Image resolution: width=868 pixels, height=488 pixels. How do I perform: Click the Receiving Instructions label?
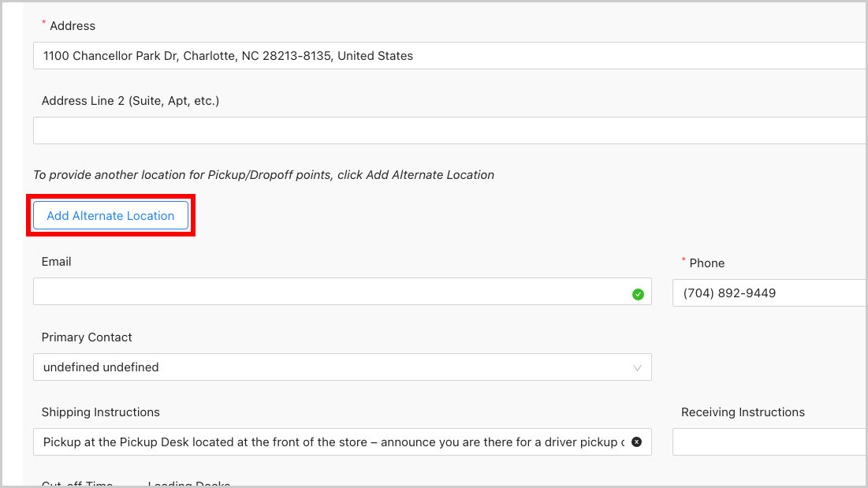pyautogui.click(x=743, y=412)
